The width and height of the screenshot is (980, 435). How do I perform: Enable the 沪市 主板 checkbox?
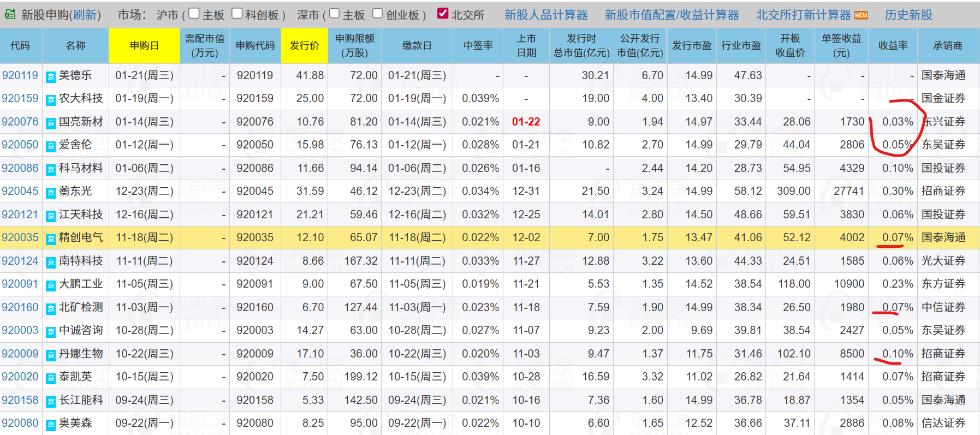click(194, 14)
